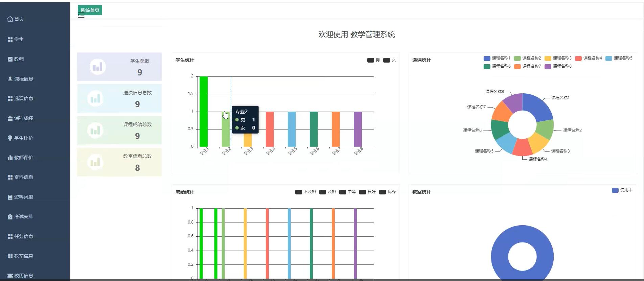Click the 专业8 purple bar in 学生统计
Viewport: 644px width, 281px height.
pyautogui.click(x=358, y=129)
